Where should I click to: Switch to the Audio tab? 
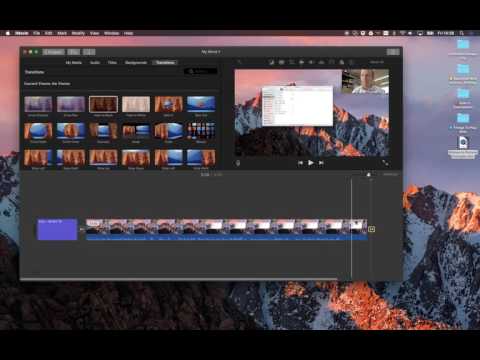pos(95,62)
